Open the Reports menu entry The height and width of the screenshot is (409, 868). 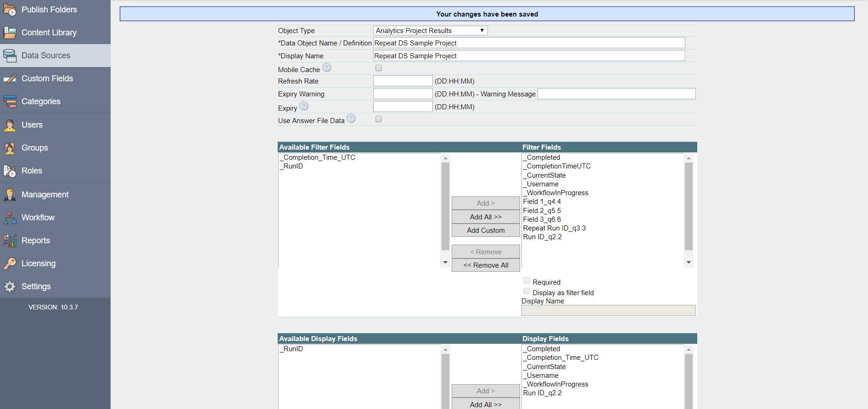point(55,241)
